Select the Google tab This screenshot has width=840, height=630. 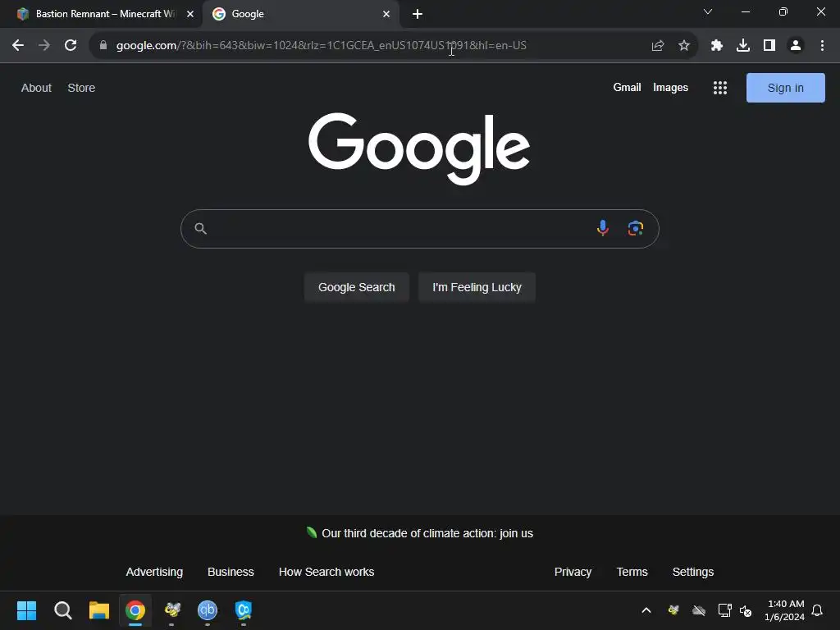(x=300, y=14)
